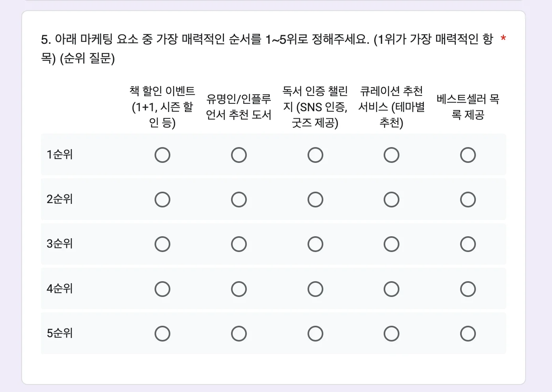Click the red required asterisk marker
Image resolution: width=552 pixels, height=392 pixels.
click(x=503, y=39)
